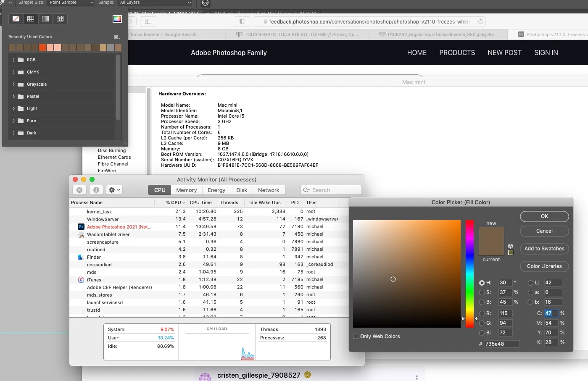Click the web-safe color small swatch
Screen dimensions: 588x381
click(511, 252)
